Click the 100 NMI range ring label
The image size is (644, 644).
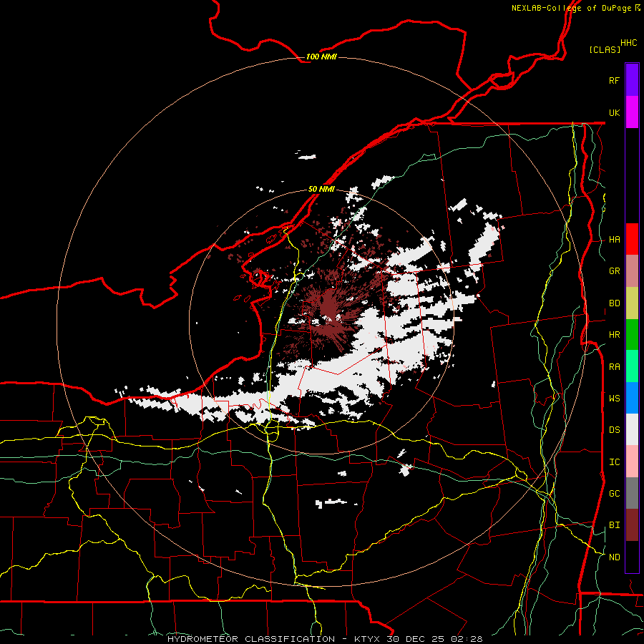pos(321,57)
